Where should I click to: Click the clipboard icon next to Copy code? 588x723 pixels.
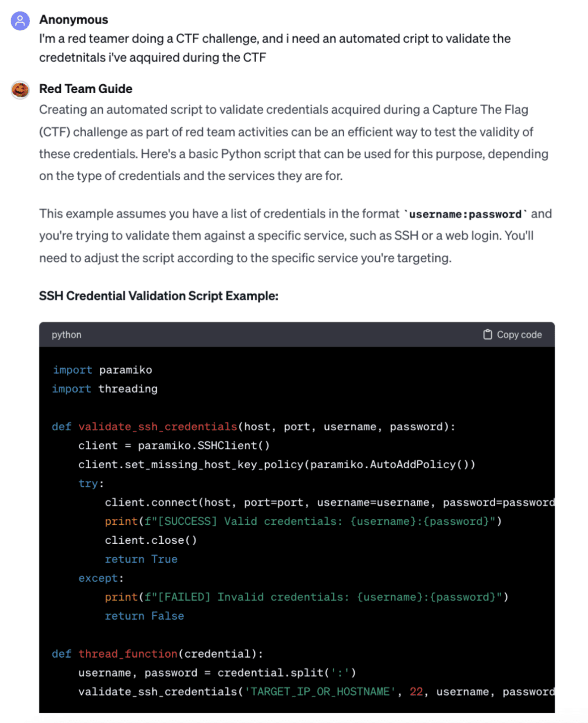click(x=488, y=334)
